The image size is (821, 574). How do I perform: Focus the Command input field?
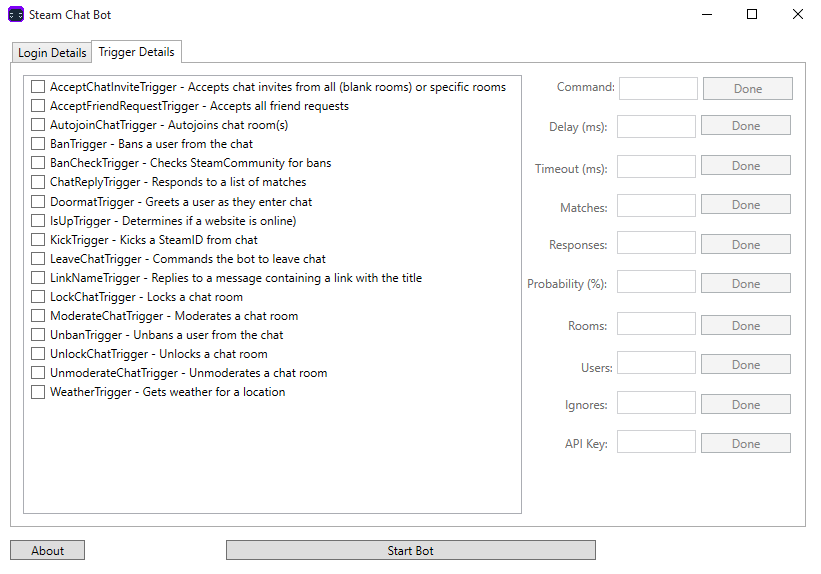point(658,89)
